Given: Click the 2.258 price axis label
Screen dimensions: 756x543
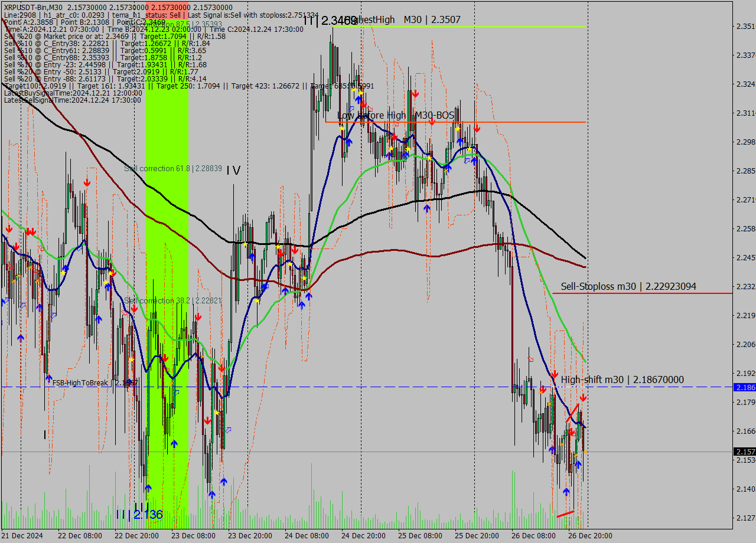Looking at the screenshot, I should coord(745,228).
